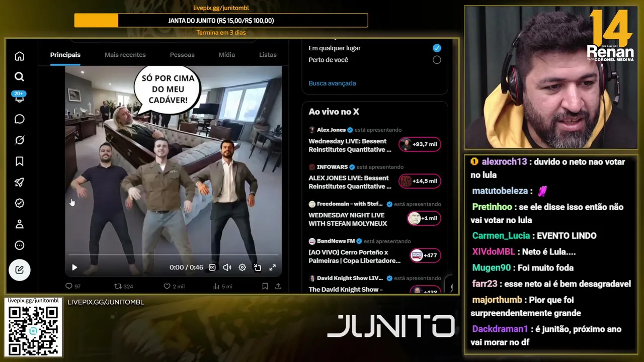Click the LivePix QR code

pos(33,330)
